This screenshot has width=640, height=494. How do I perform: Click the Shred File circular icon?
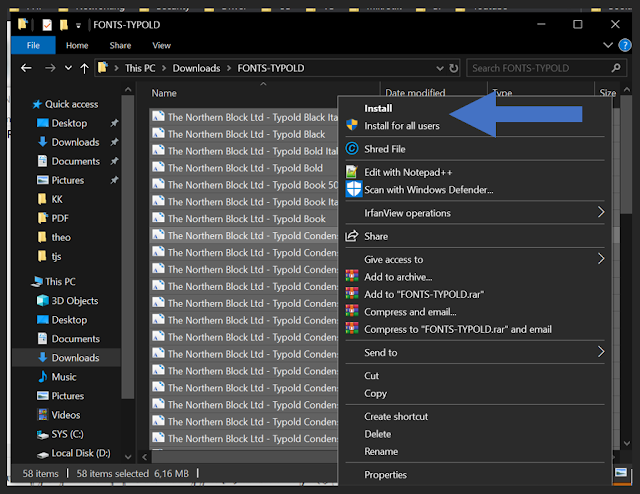(352, 149)
